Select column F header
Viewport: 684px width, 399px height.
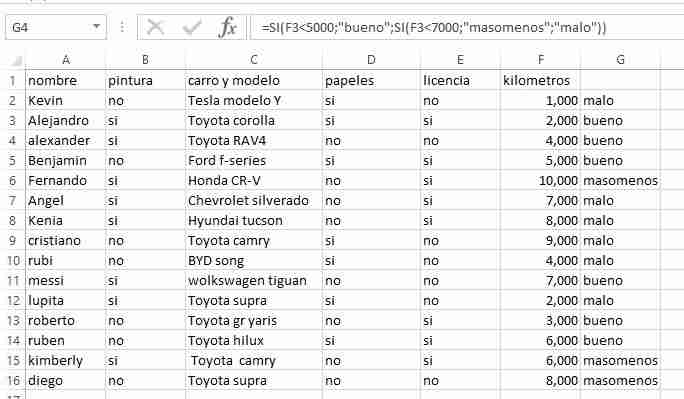pyautogui.click(x=540, y=60)
